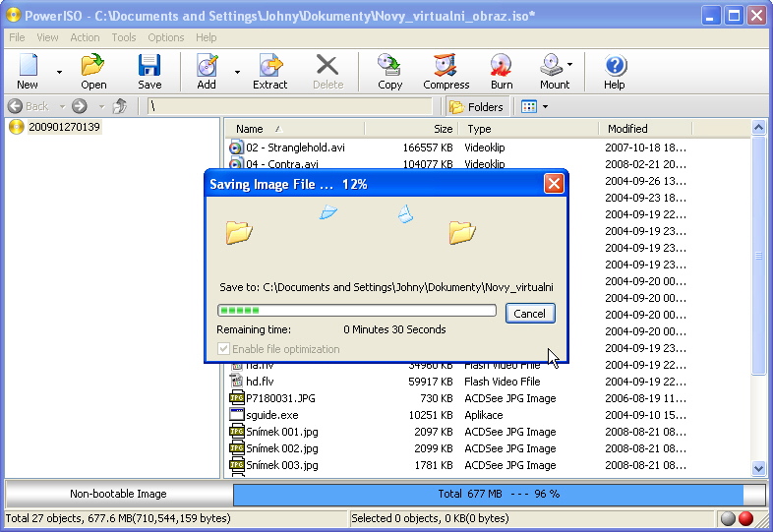Open the Back history dropdown arrow
This screenshot has width=773, height=532.
[62, 106]
